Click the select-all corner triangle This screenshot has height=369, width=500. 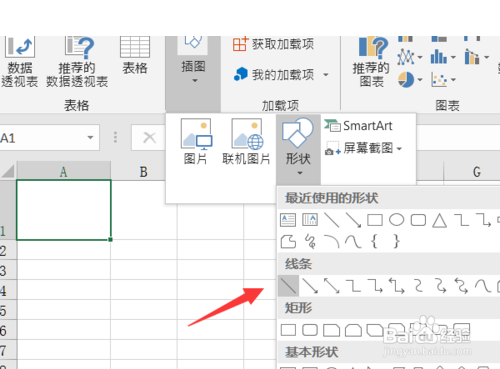(8, 171)
